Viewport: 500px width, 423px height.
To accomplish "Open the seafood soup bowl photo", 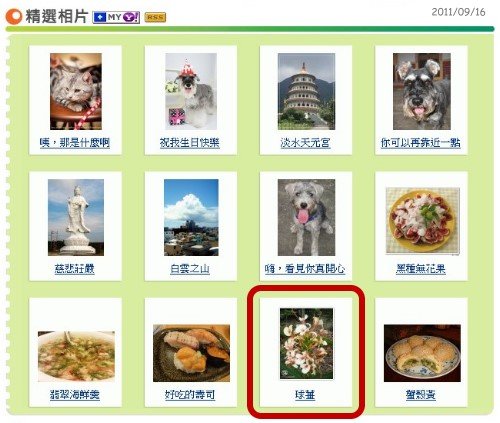I will 76,356.
